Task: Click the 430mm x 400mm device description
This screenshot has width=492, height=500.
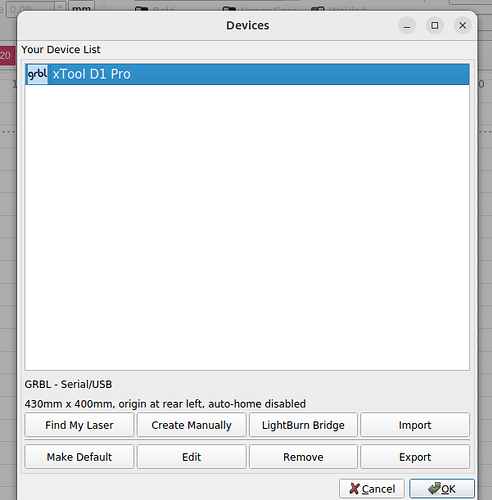Action: [x=165, y=404]
